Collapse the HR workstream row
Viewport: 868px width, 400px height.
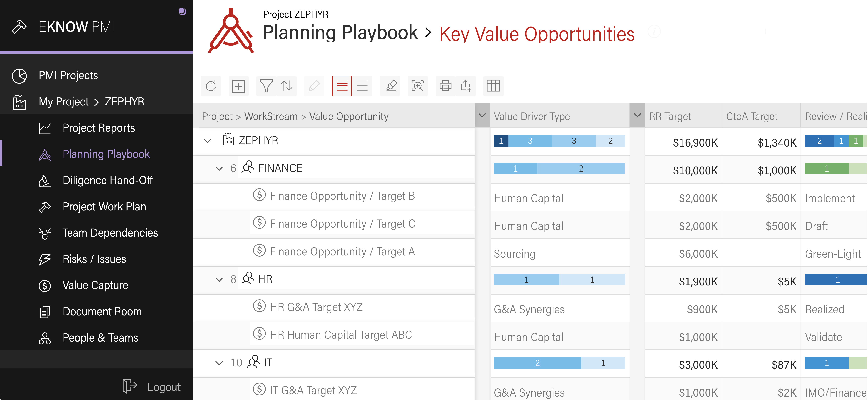(219, 279)
